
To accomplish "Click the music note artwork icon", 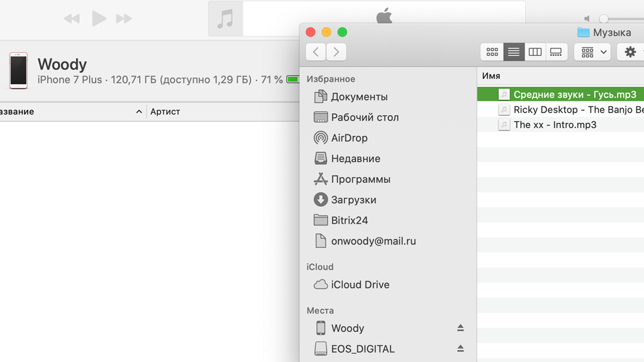I will click(x=226, y=19).
